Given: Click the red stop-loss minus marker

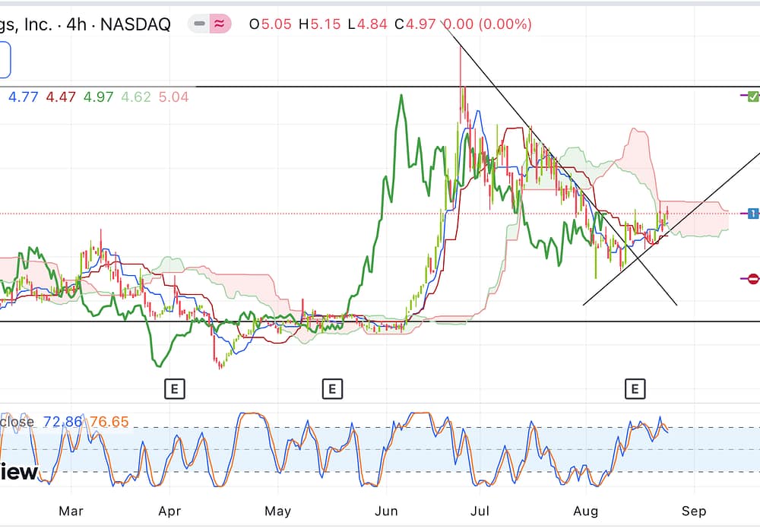Looking at the screenshot, I should click(752, 279).
